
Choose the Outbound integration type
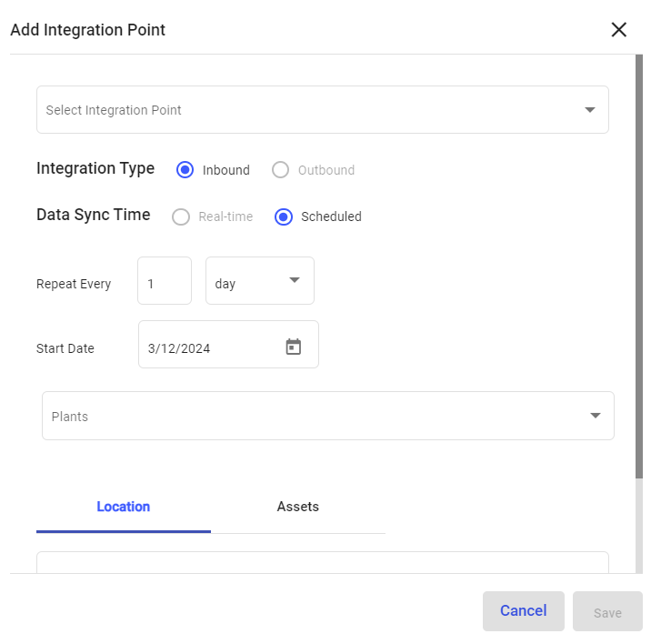tap(281, 170)
